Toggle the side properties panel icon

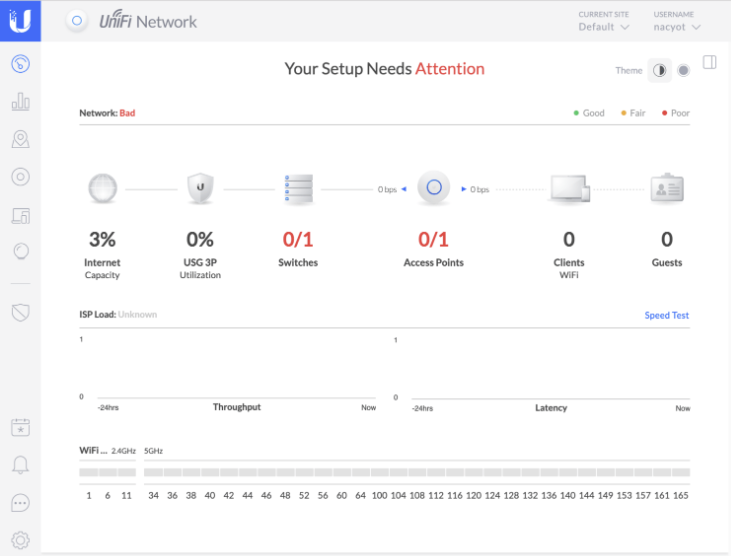(x=710, y=62)
